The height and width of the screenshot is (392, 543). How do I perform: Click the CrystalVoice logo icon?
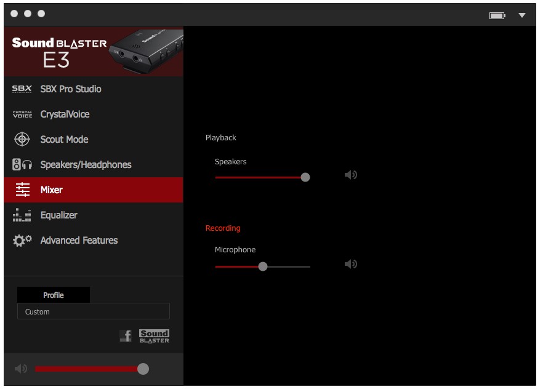point(22,114)
